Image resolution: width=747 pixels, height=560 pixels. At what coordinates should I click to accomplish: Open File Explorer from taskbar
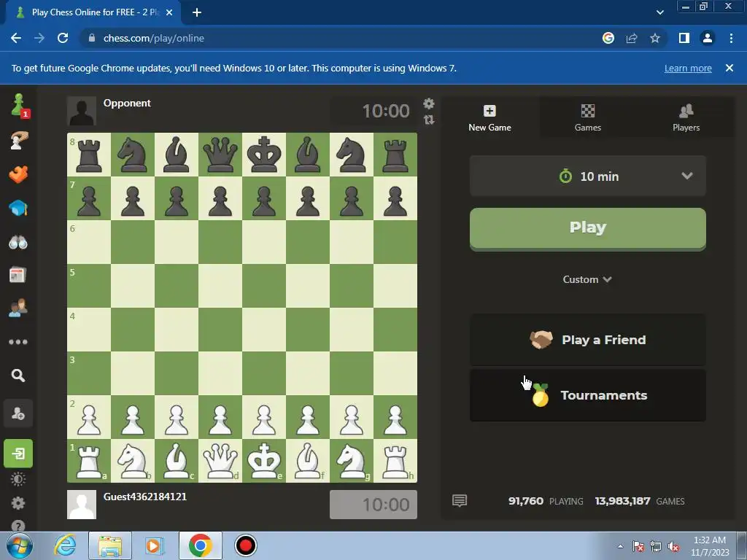click(110, 545)
